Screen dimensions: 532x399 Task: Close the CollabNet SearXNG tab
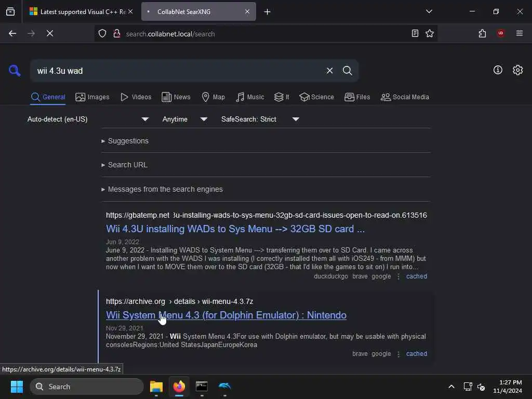point(247,11)
